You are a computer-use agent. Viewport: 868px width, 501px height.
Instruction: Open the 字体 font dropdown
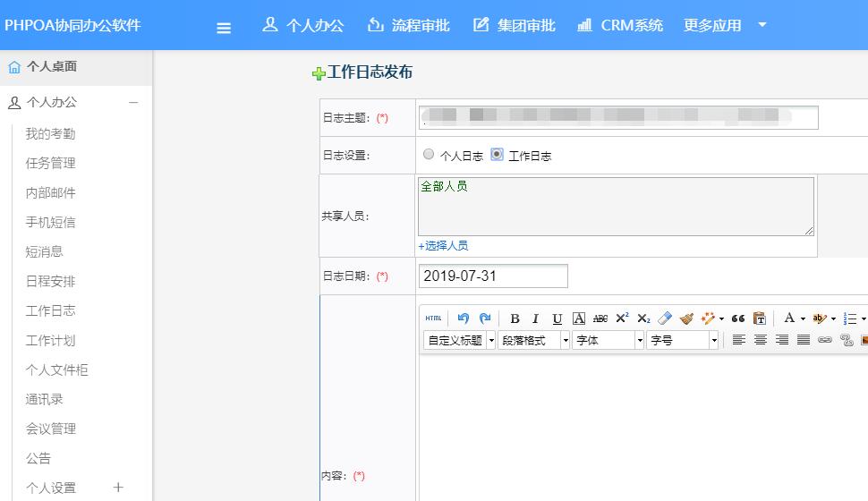(608, 340)
